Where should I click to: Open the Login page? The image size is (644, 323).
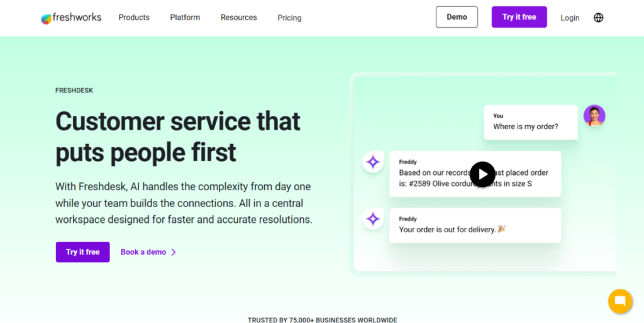(570, 18)
